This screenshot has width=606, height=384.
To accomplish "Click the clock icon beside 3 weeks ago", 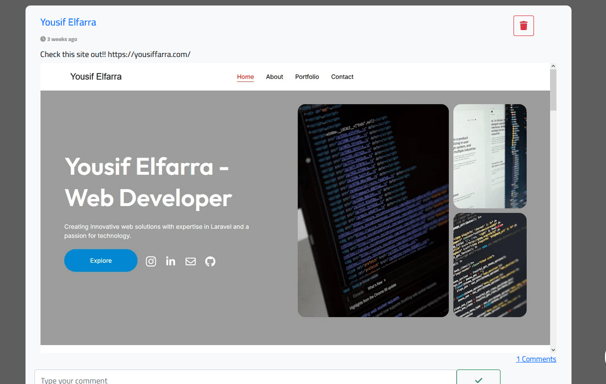I will (43, 39).
